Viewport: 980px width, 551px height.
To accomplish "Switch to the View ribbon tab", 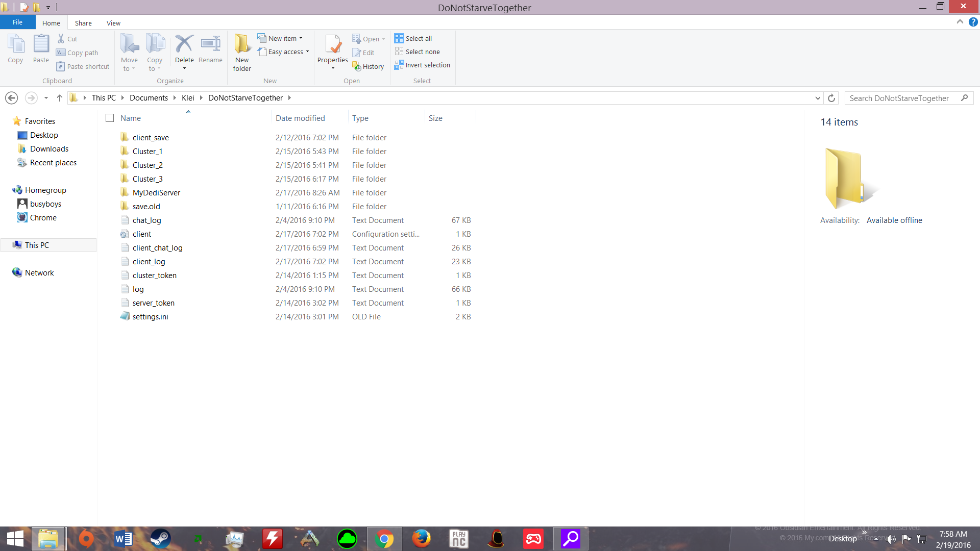I will tap(113, 23).
